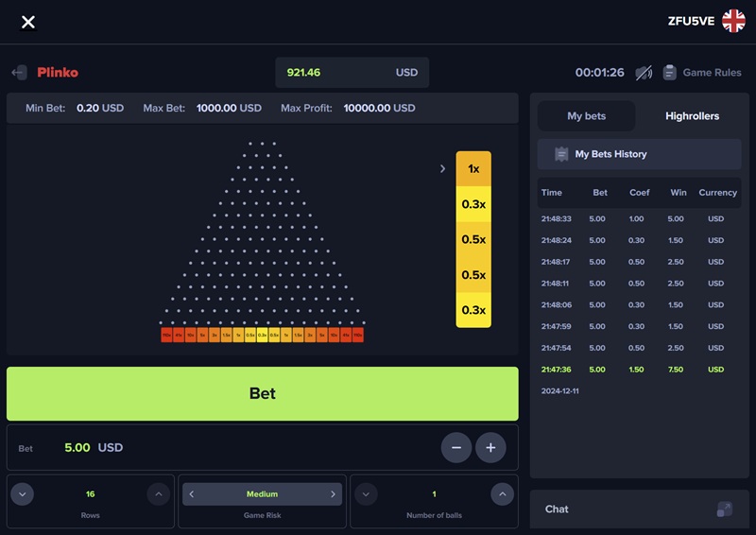Click the chat bubble icon
Image resolution: width=756 pixels, height=535 pixels.
[x=724, y=509]
